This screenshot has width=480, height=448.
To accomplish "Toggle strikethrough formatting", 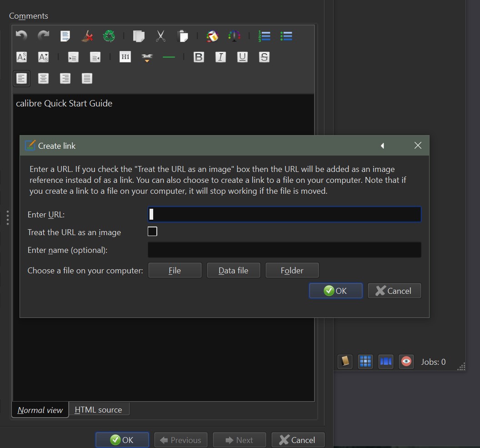I will [x=264, y=57].
